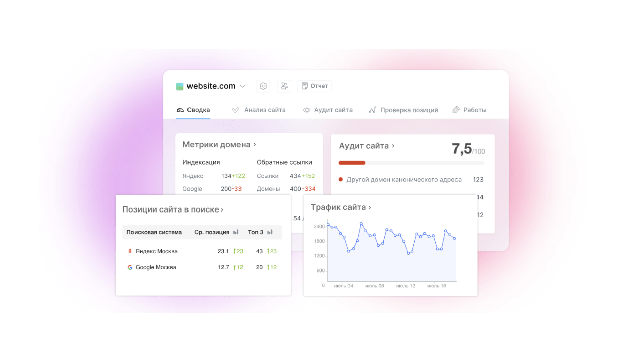The image size is (644, 362).
Task: Click bar chart icon beside Топ 3
Action: pos(270,232)
